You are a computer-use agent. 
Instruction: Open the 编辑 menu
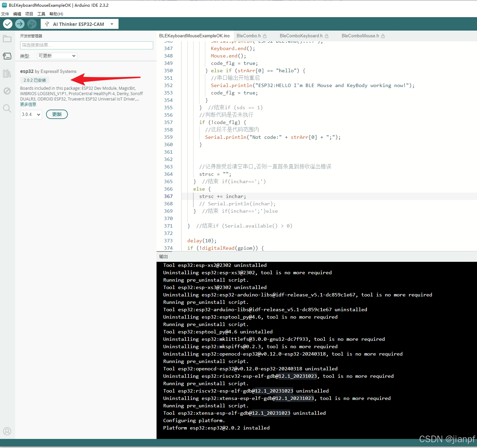(17, 14)
